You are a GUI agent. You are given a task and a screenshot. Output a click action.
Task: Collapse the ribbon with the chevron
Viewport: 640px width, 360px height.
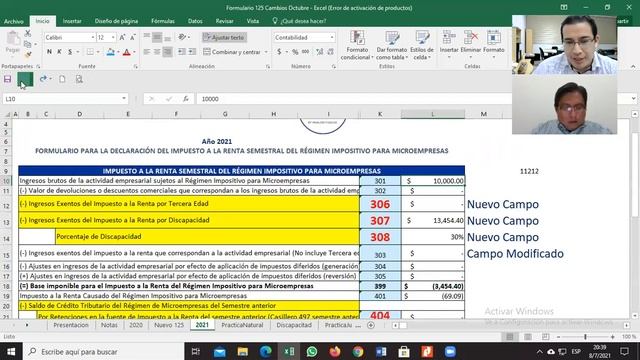[x=633, y=67]
